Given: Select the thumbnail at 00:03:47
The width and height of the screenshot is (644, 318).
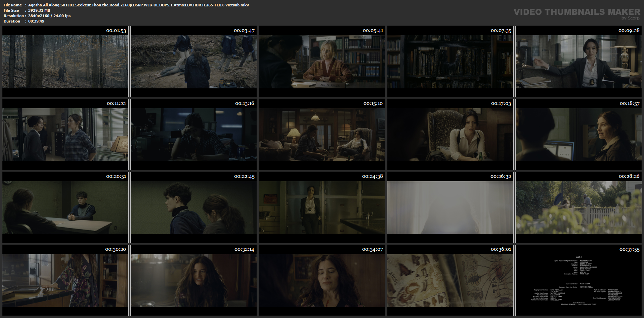Looking at the screenshot, I should (x=194, y=62).
